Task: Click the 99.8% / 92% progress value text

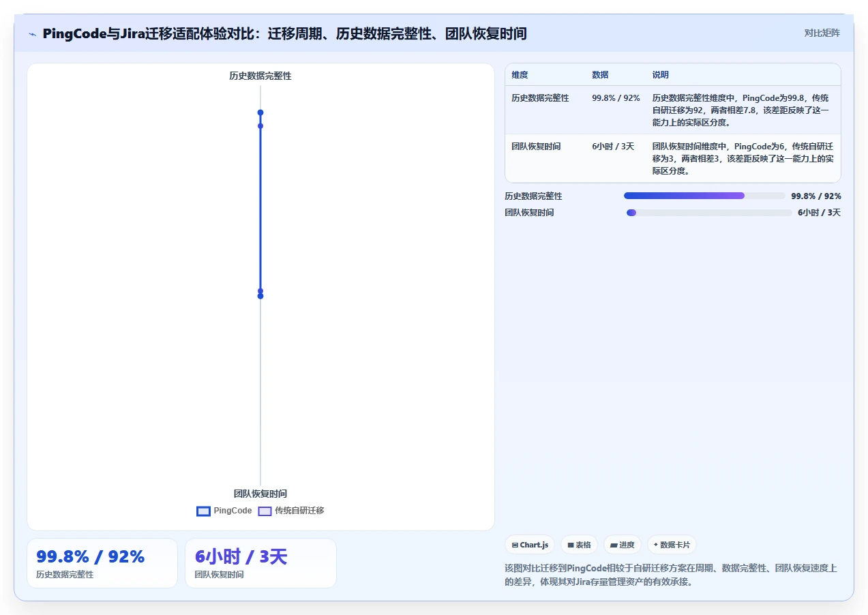Action: (816, 196)
